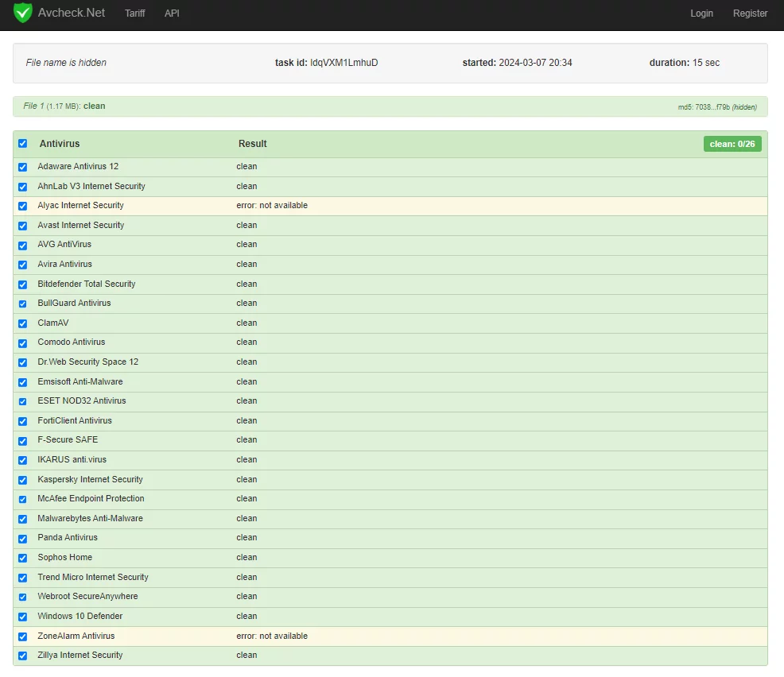Toggle the Bitdefender Total Security checkbox
Image resolution: width=784 pixels, height=677 pixels.
(22, 284)
